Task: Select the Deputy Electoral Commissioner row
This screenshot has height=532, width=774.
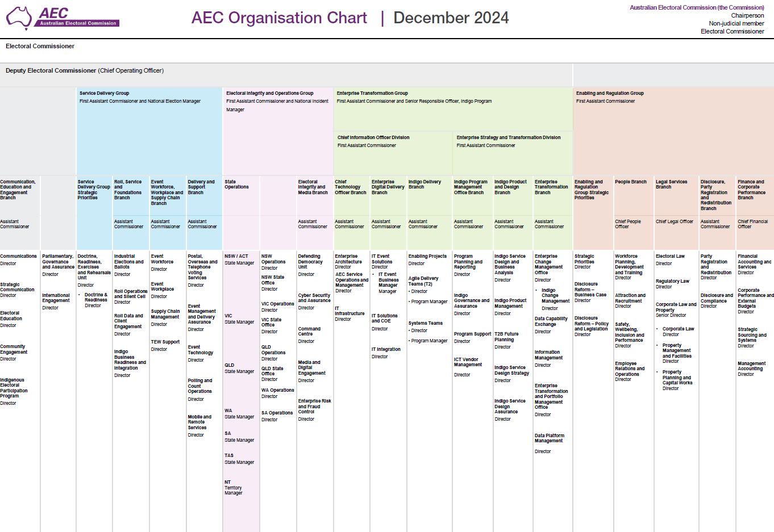Action: click(x=286, y=74)
